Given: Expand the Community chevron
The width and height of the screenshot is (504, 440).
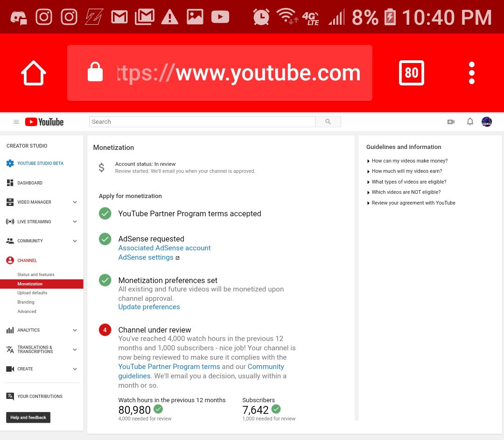Looking at the screenshot, I should point(75,241).
